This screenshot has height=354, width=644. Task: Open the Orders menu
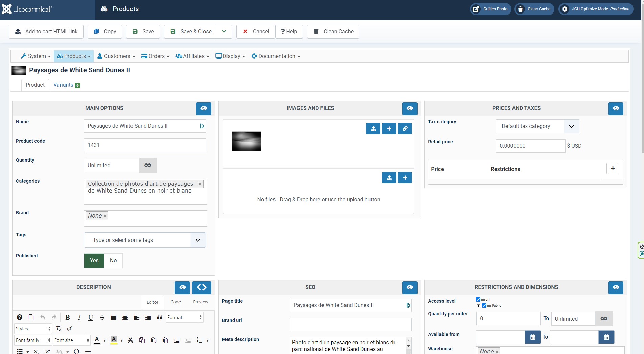pos(155,56)
